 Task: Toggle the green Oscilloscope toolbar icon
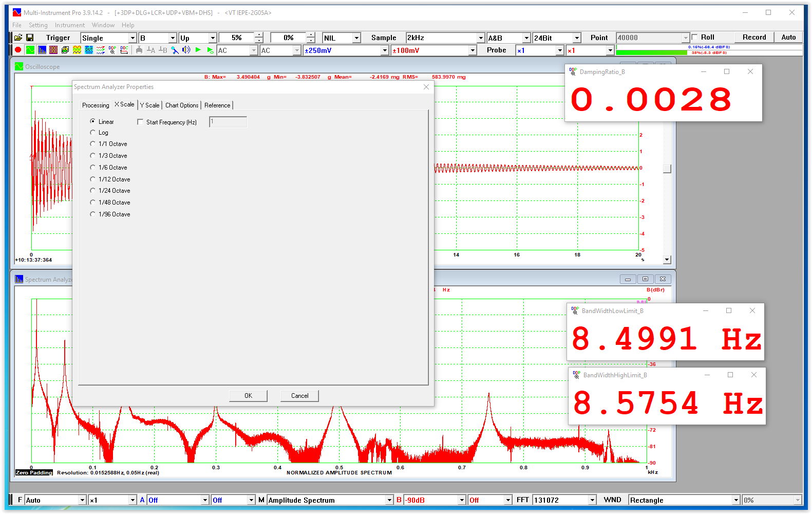coord(30,50)
